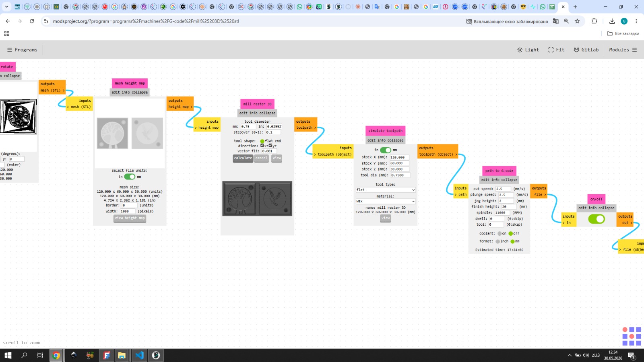Click the tree height map thumbnail
The height and width of the screenshot is (362, 644).
pos(112,133)
